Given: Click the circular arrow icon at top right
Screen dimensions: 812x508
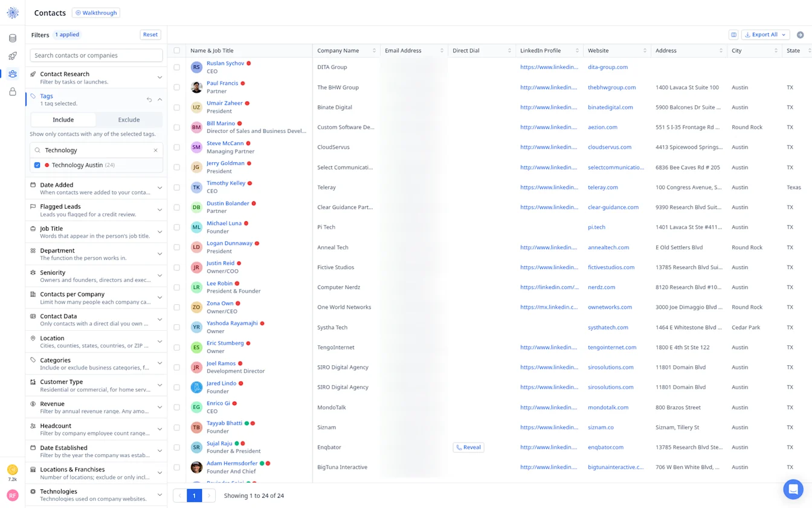Looking at the screenshot, I should coord(801,34).
